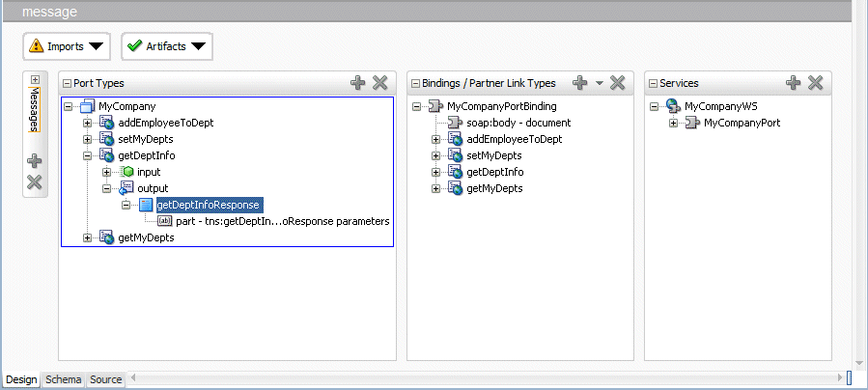
Task: Select MyCompany in Port Types tree
Action: point(127,106)
